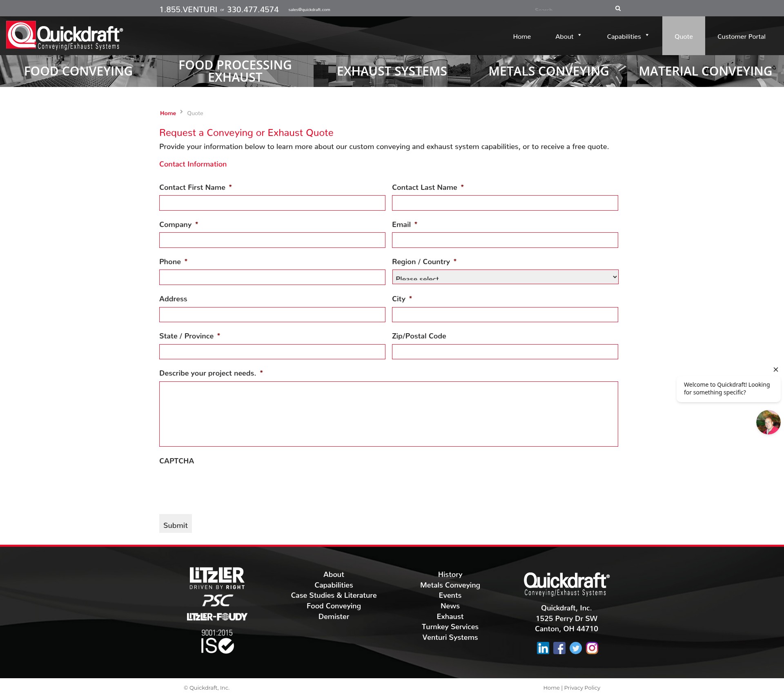
Task: Click the project needs text area
Action: pyautogui.click(x=389, y=414)
